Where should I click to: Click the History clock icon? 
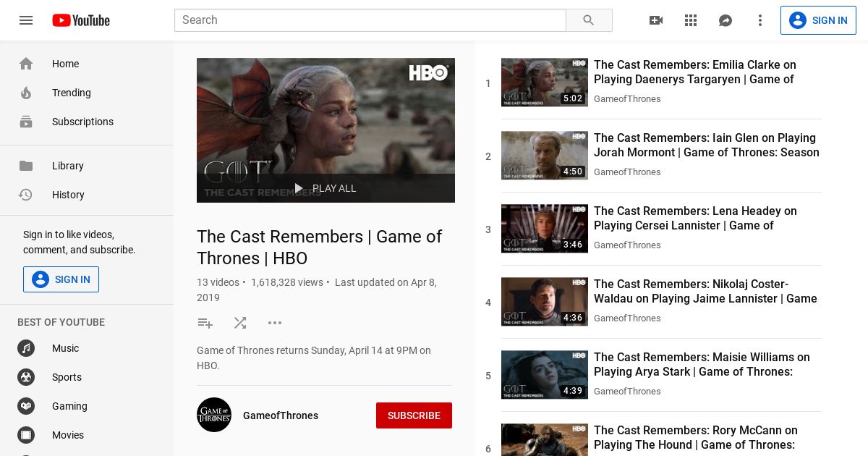(x=26, y=195)
